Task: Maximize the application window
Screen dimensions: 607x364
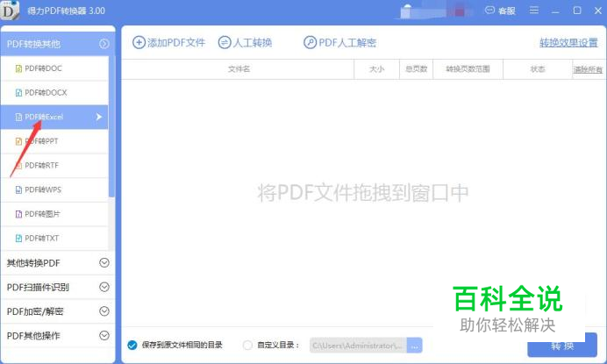Action: coord(577,11)
